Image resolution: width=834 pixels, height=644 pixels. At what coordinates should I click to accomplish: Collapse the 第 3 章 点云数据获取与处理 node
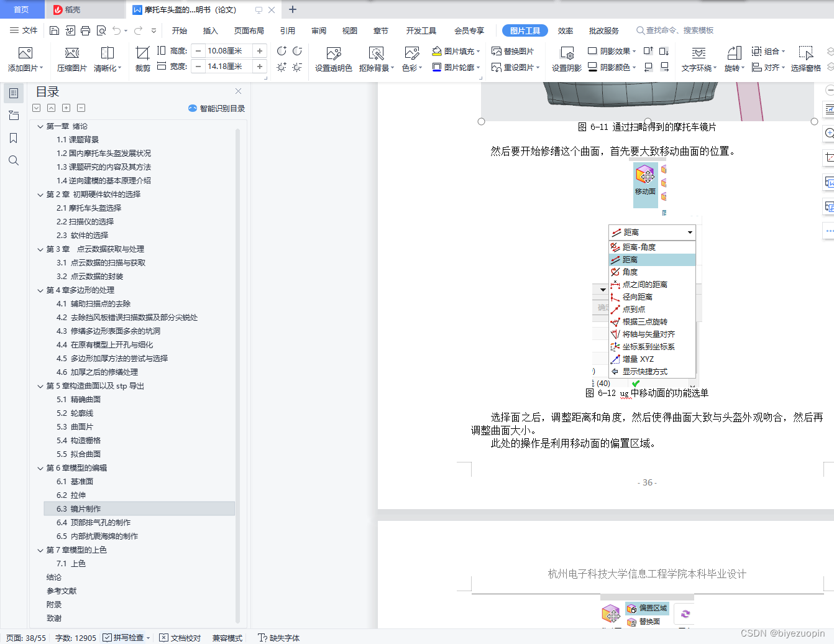pyautogui.click(x=40, y=249)
